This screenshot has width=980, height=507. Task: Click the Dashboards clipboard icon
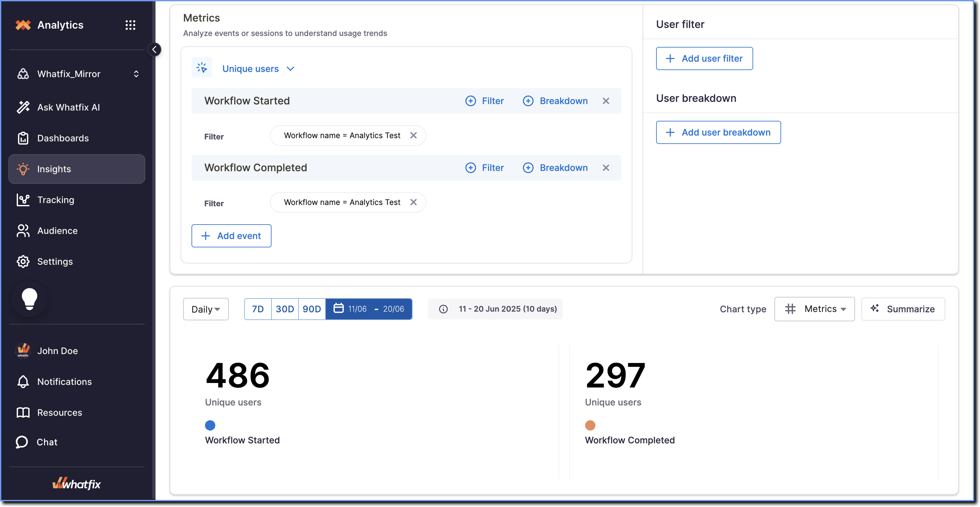point(23,138)
